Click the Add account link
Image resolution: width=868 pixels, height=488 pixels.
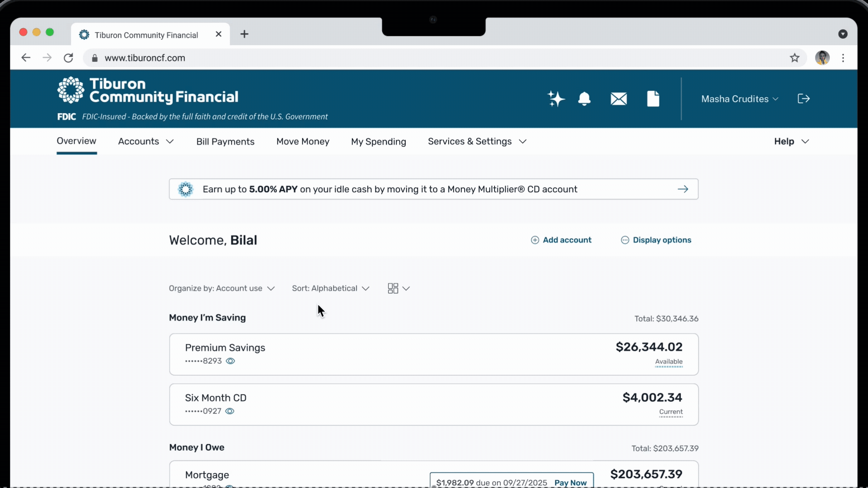(x=561, y=240)
